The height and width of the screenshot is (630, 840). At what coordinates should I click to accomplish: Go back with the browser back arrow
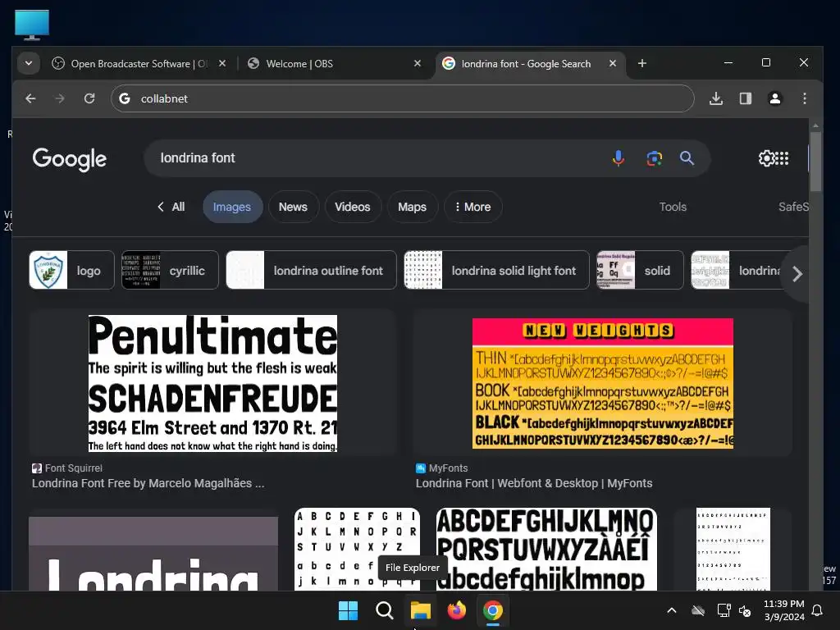pos(30,98)
